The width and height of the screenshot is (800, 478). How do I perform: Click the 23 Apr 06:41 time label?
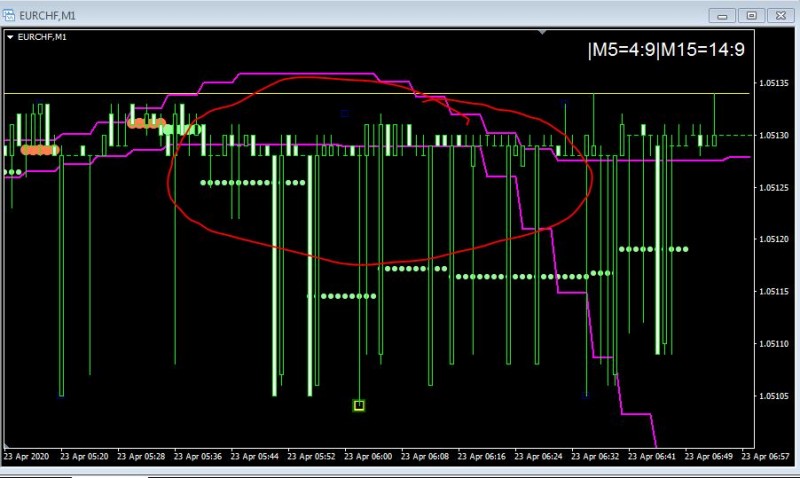point(652,456)
